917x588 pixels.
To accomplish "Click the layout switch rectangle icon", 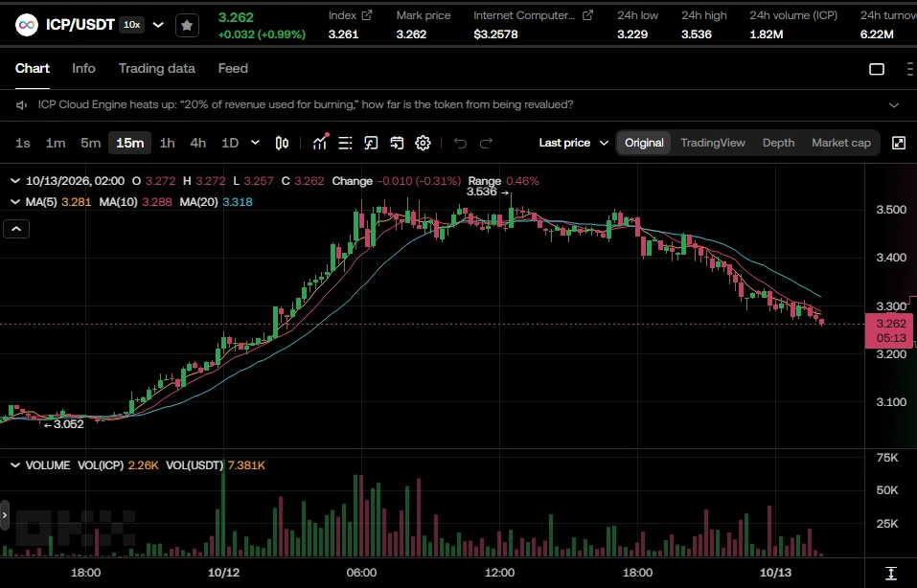I will [877, 69].
